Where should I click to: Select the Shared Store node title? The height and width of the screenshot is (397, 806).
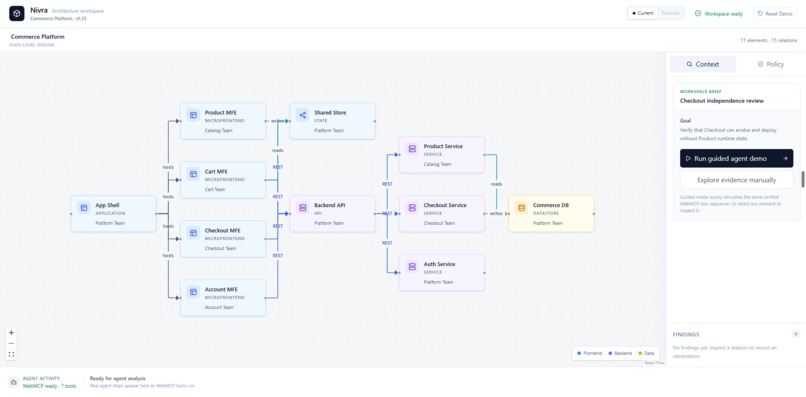pos(330,113)
